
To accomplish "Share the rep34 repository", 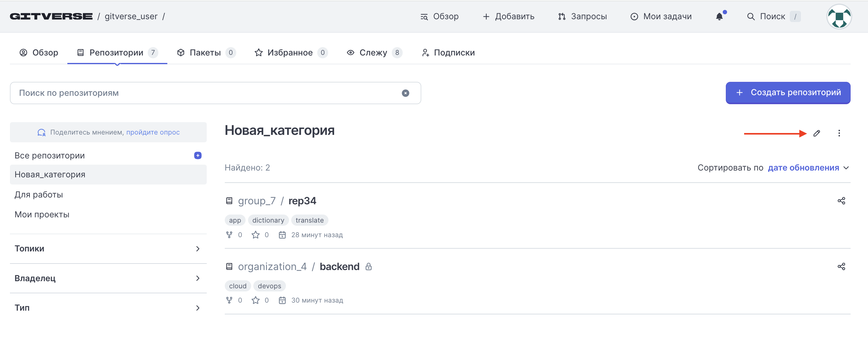I will 841,201.
